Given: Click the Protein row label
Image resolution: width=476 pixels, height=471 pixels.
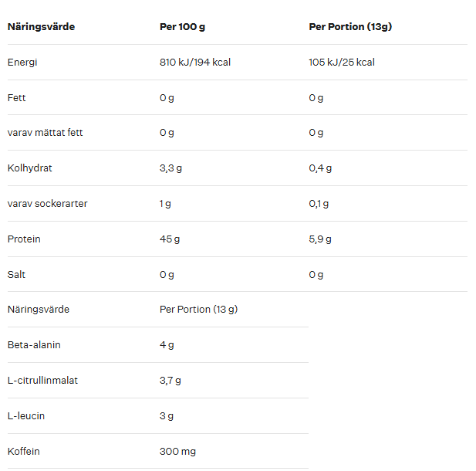Looking at the screenshot, I should click(x=24, y=239).
